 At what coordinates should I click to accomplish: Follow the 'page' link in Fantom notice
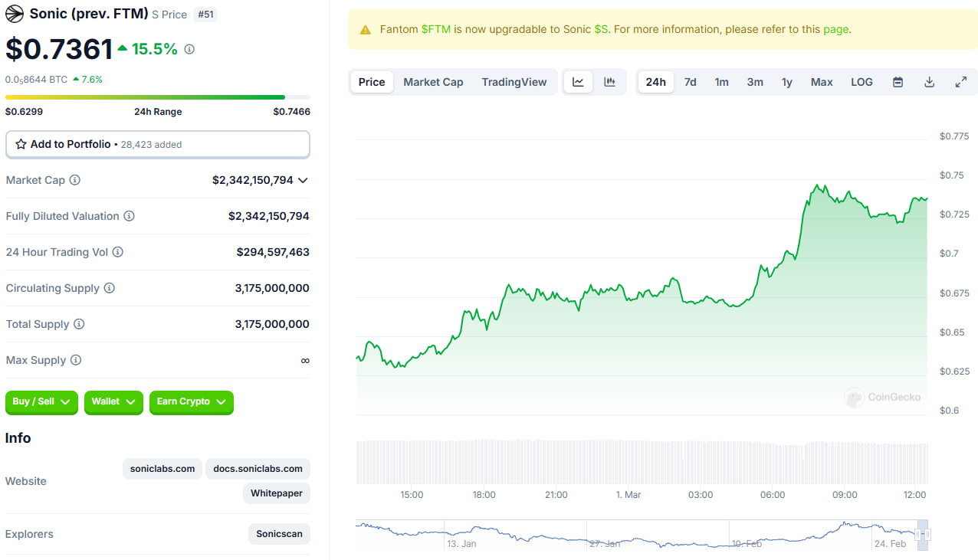tap(835, 30)
